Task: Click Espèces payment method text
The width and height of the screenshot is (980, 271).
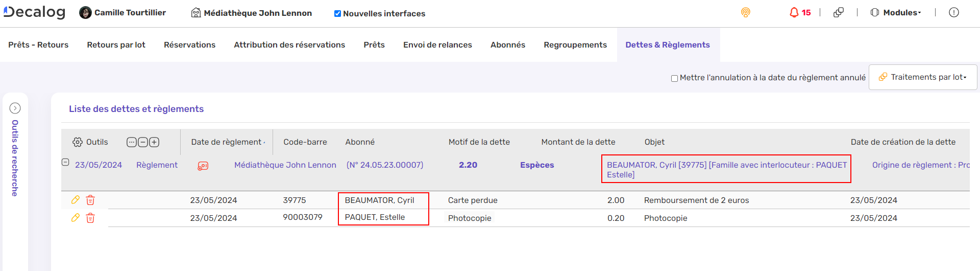Action: tap(537, 165)
